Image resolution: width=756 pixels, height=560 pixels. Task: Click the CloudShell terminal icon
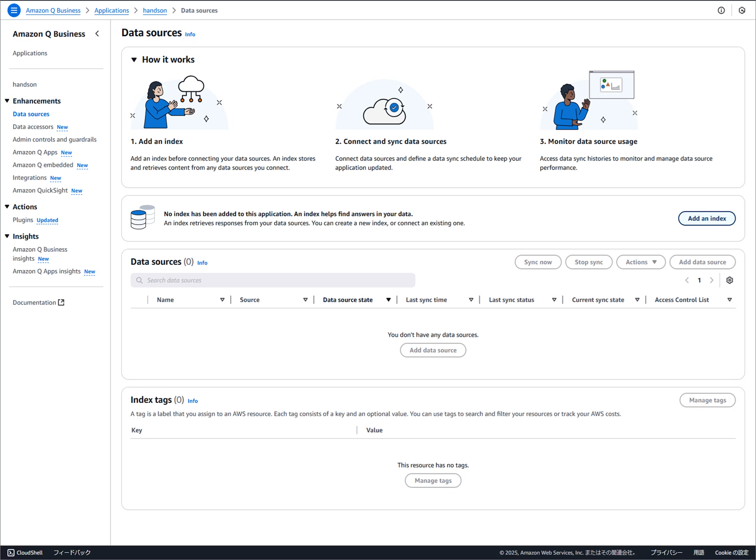[11, 553]
